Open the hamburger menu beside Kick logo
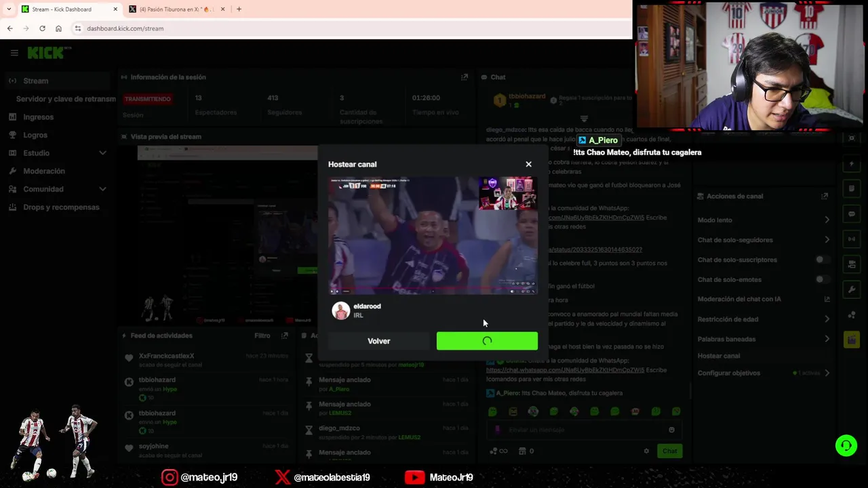The width and height of the screenshot is (868, 488). 14,52
